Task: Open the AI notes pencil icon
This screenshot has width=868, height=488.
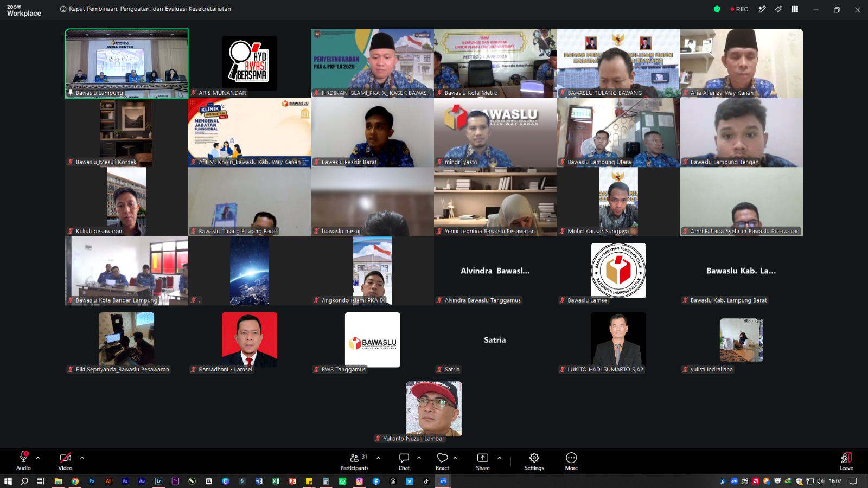Action: pos(762,9)
